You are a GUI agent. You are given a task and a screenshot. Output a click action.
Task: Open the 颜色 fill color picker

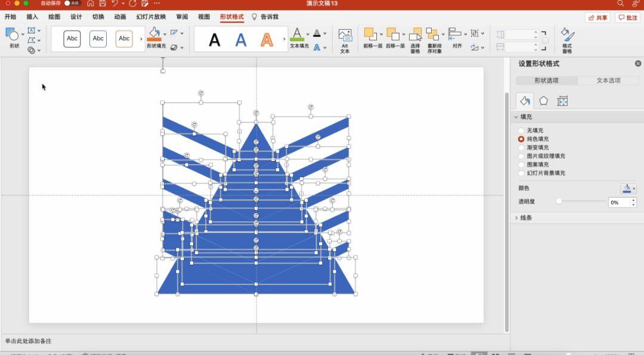(x=628, y=188)
